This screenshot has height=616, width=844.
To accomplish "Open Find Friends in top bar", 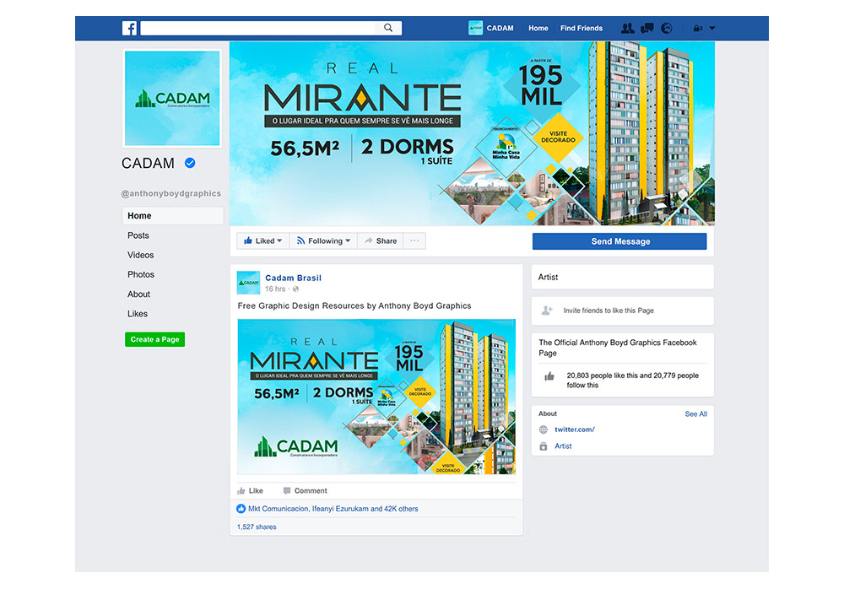I will (x=582, y=28).
